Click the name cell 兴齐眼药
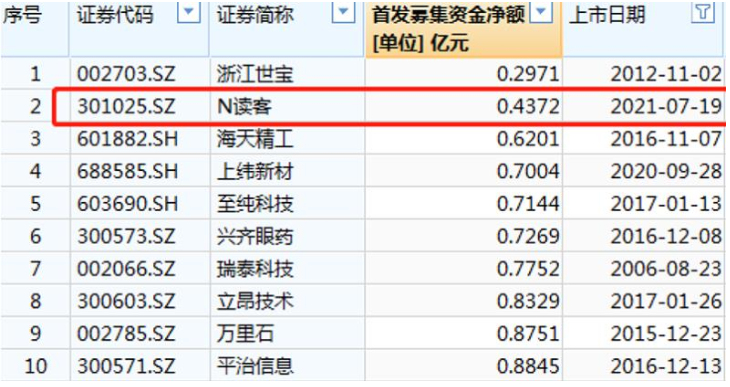This screenshot has height=387, width=730. point(255,236)
